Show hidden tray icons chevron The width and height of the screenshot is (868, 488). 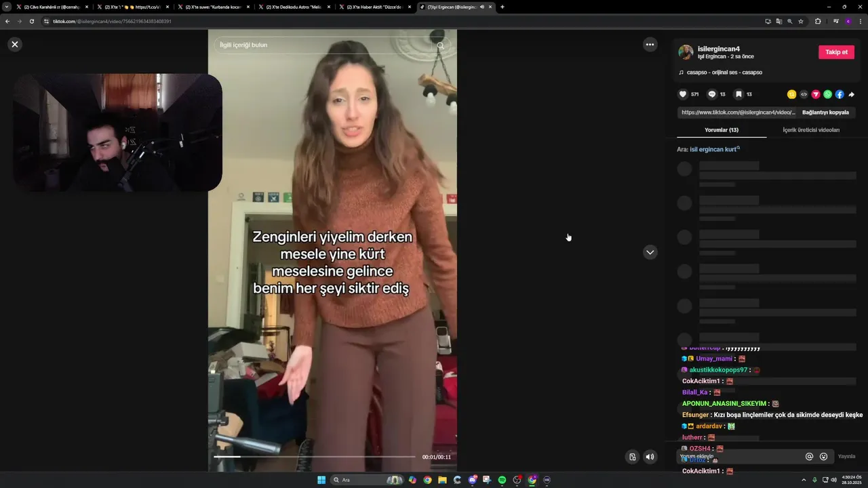point(804,480)
